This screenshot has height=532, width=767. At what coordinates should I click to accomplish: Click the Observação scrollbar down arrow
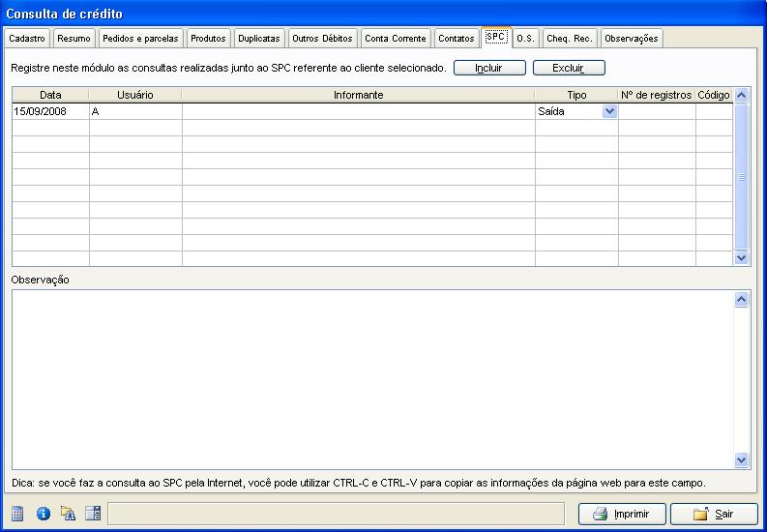pos(741,460)
